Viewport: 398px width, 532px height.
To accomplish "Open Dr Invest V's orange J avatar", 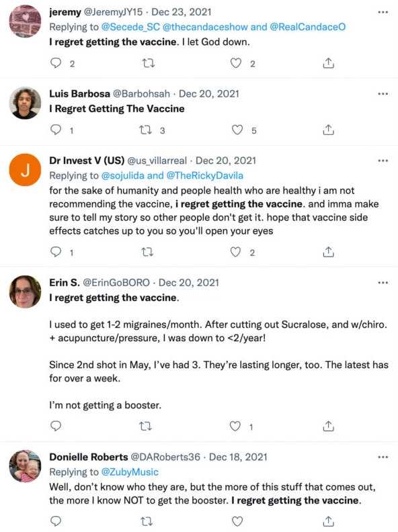I will 25,170.
